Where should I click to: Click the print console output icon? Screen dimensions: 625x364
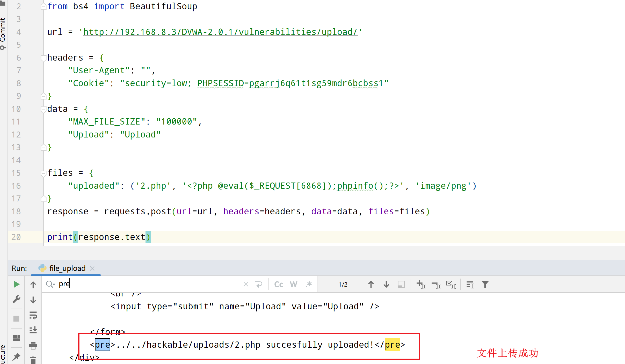pyautogui.click(x=33, y=345)
